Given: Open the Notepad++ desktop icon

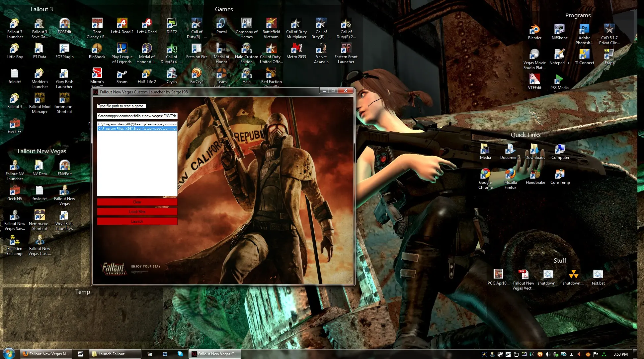Looking at the screenshot, I should pyautogui.click(x=559, y=57).
